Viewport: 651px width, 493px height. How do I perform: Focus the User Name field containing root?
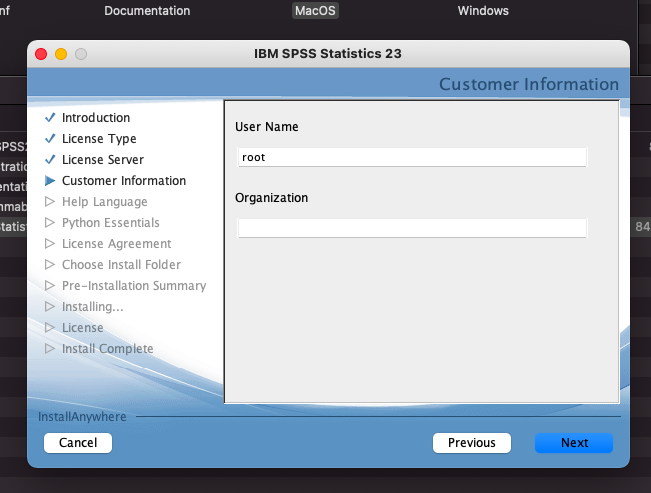click(x=412, y=157)
